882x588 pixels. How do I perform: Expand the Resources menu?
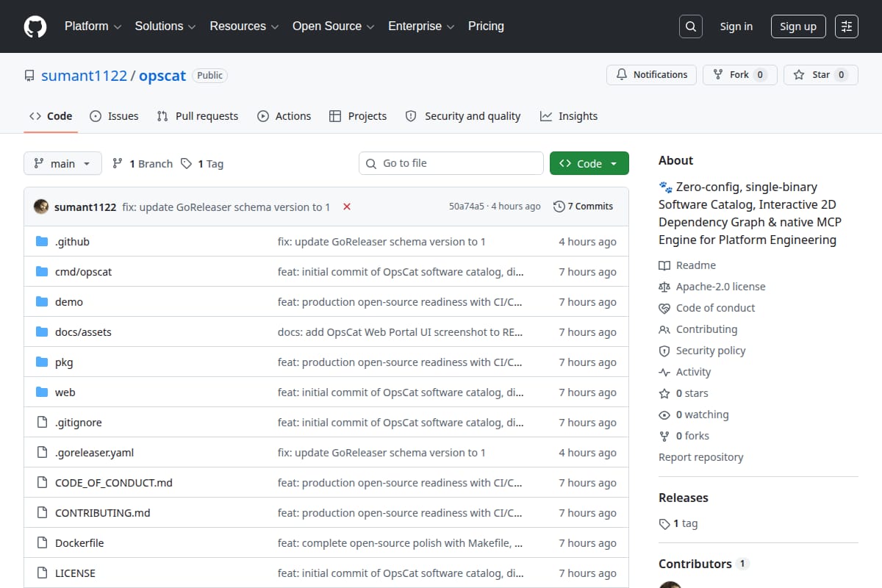(x=244, y=26)
